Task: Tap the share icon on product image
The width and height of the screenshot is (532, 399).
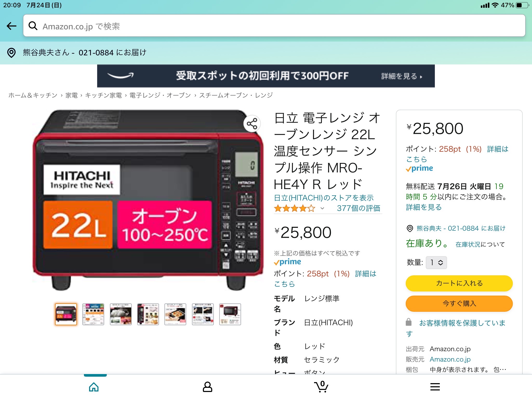Action: point(252,124)
